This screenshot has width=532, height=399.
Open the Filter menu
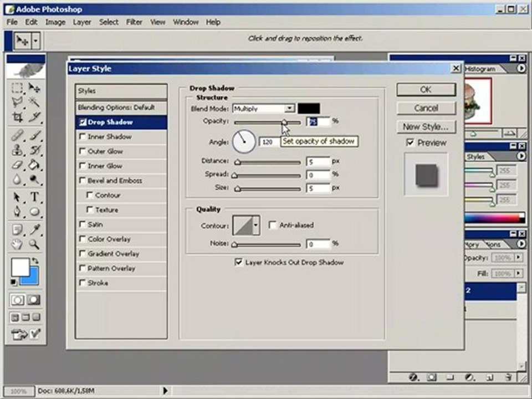pos(134,22)
